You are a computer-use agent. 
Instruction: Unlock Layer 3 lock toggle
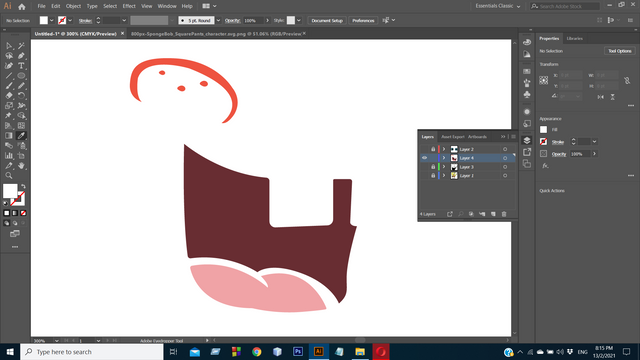click(433, 167)
